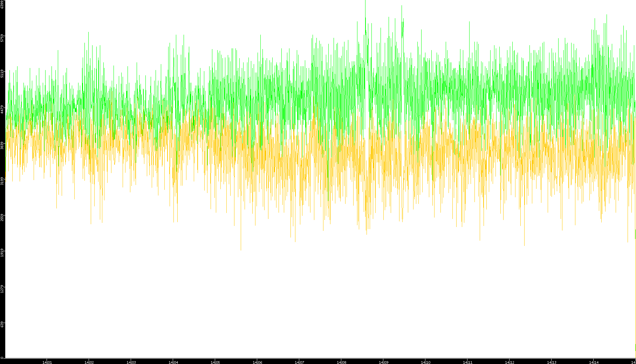Click the 14:11 time marker
636x364 pixels.
467,362
